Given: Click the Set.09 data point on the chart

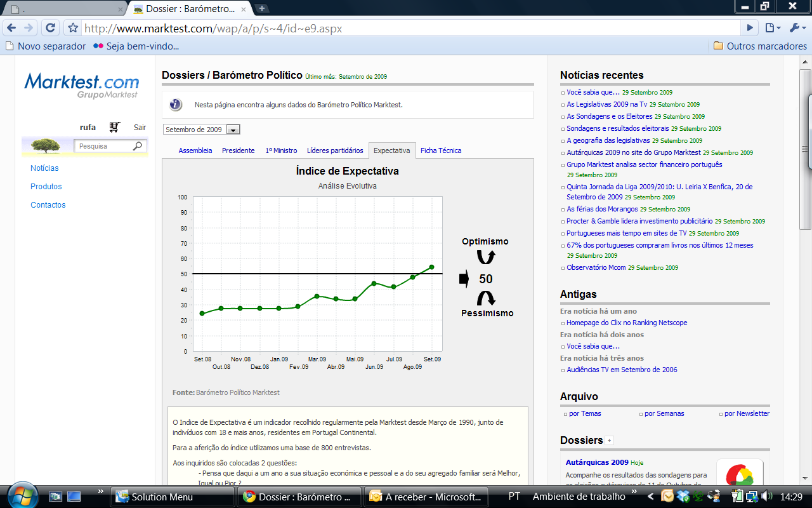Looking at the screenshot, I should [x=432, y=267].
